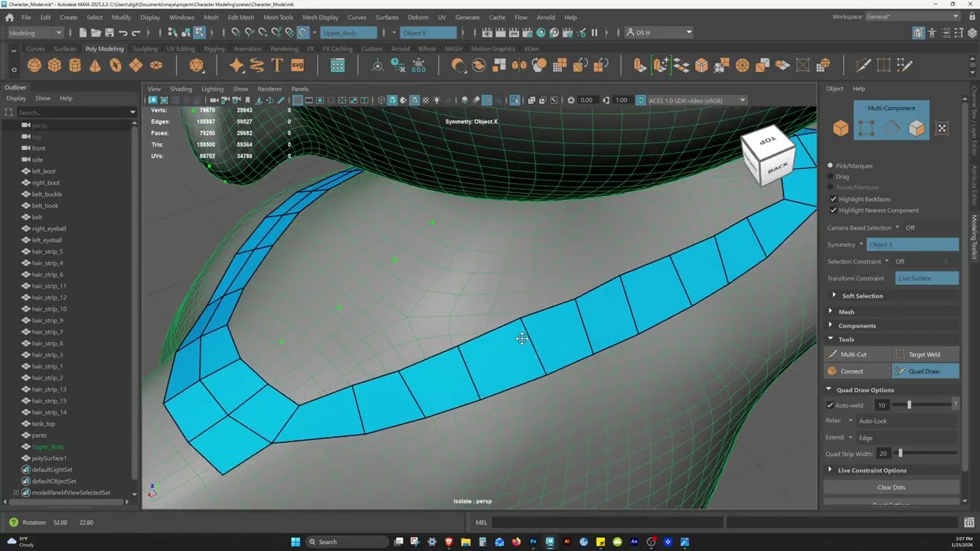
Task: Select the Pick/Marquee radio button
Action: (x=830, y=165)
